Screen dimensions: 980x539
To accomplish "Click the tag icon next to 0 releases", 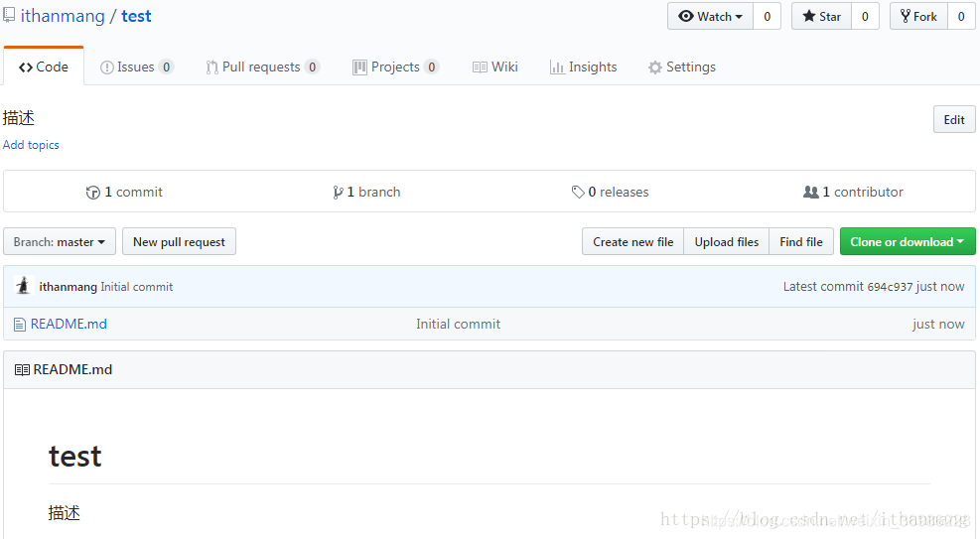I will point(578,193).
